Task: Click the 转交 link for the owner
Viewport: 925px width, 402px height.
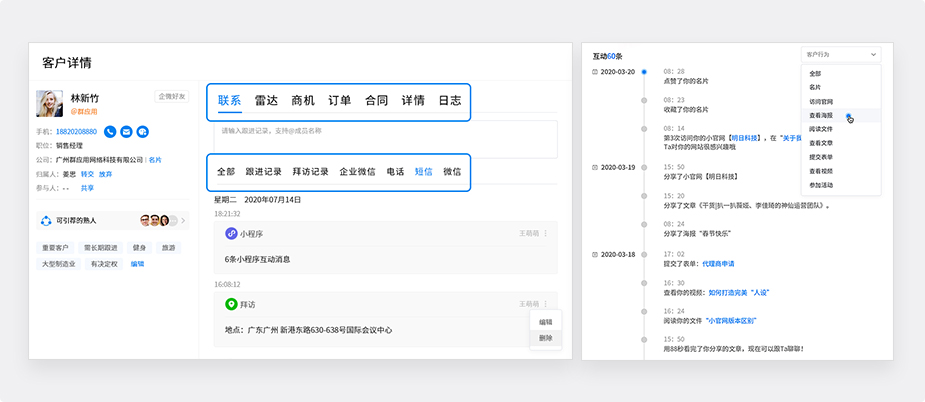Action: [87, 173]
